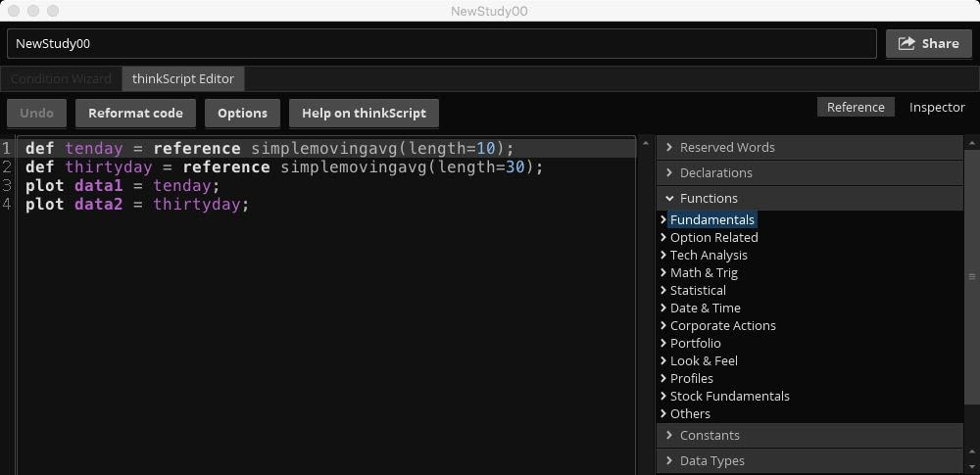980x475 pixels.
Task: Select the Statistical tree label
Action: pyautogui.click(x=698, y=290)
